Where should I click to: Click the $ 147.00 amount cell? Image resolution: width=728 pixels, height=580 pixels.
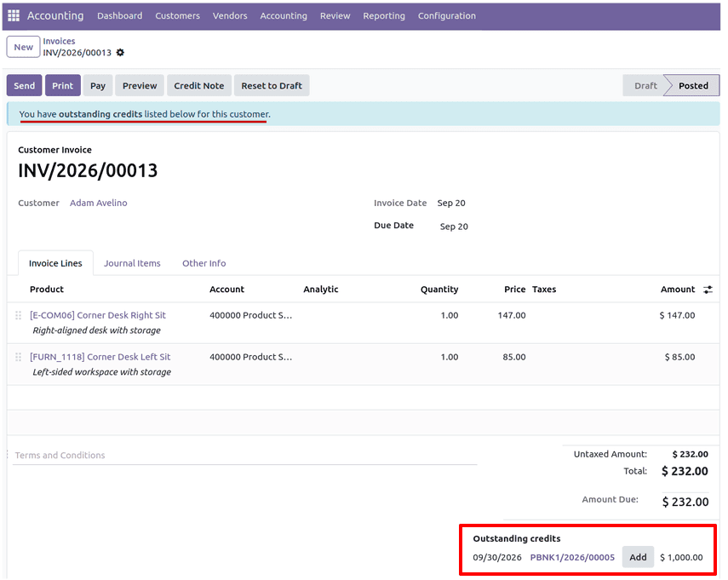(678, 315)
